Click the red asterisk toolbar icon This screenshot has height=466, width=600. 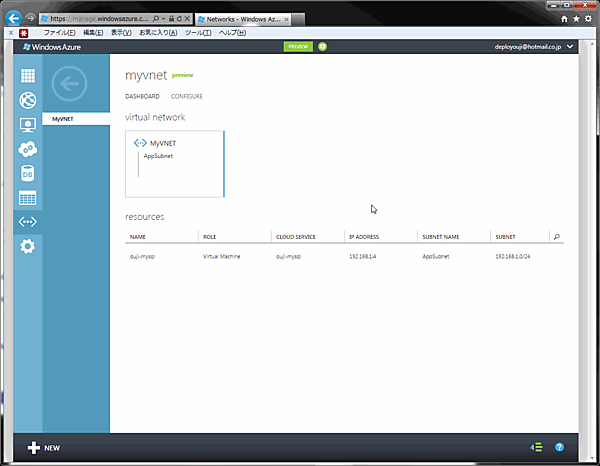pos(24,33)
